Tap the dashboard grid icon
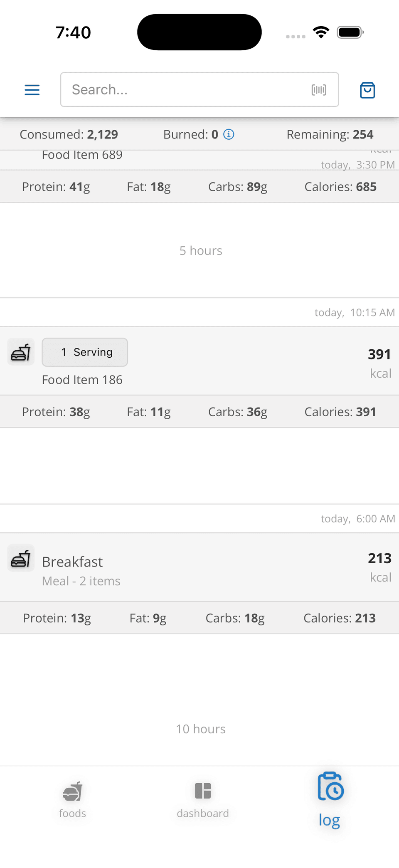The image size is (399, 868). coord(203,791)
